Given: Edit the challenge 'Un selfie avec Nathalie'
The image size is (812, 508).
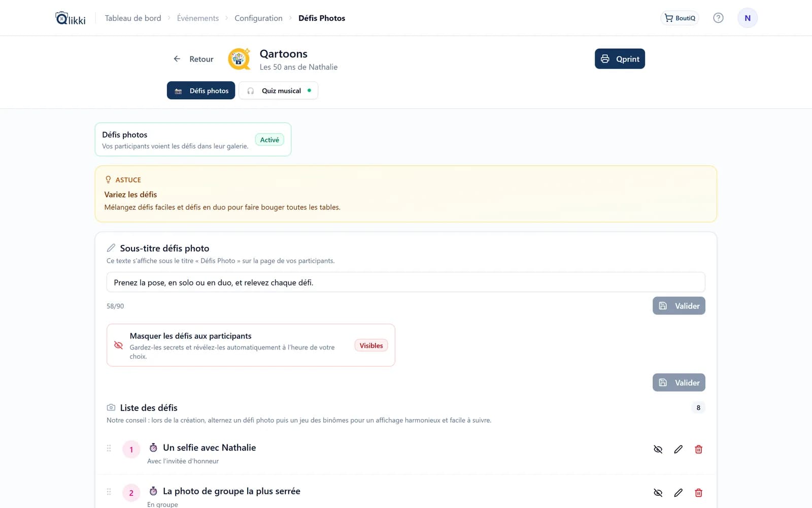Looking at the screenshot, I should 678,449.
